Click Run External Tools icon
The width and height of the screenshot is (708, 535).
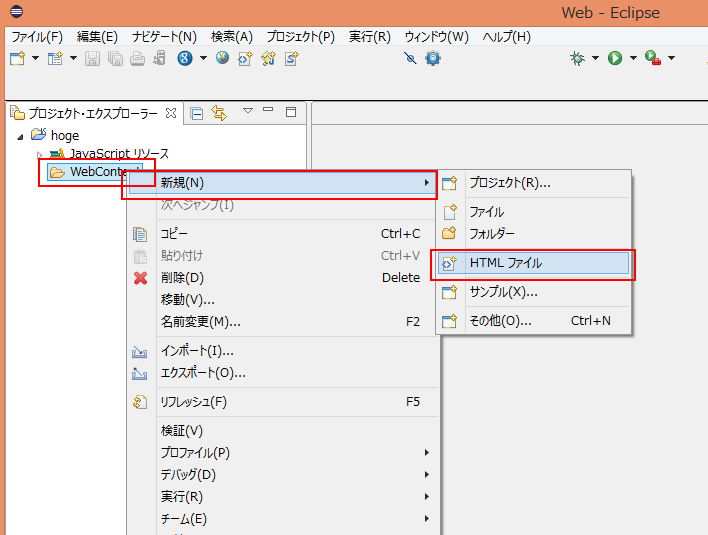(x=653, y=58)
